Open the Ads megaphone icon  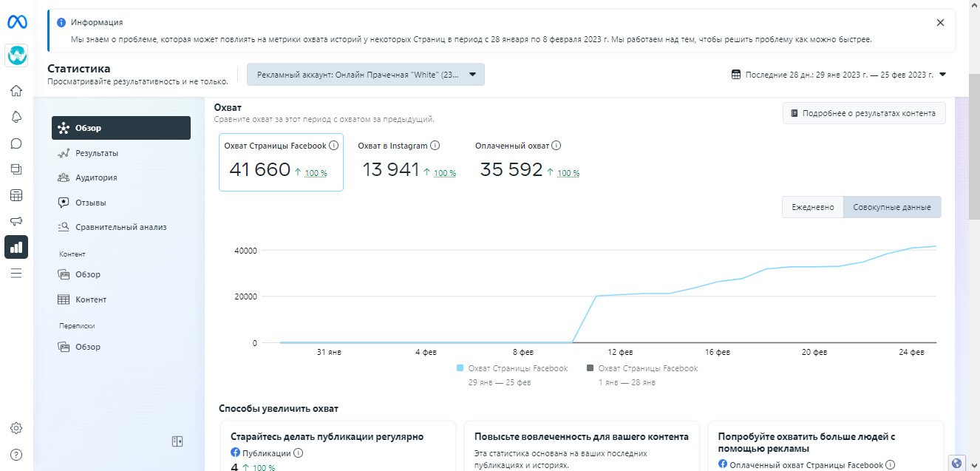tap(16, 221)
